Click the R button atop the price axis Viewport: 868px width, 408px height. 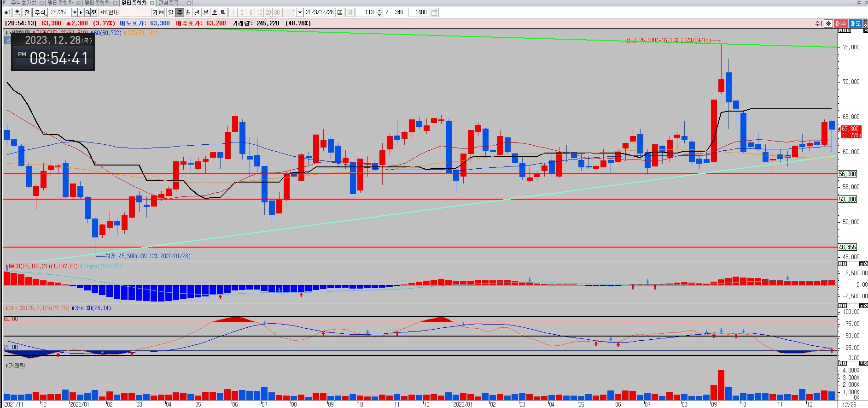[x=848, y=30]
